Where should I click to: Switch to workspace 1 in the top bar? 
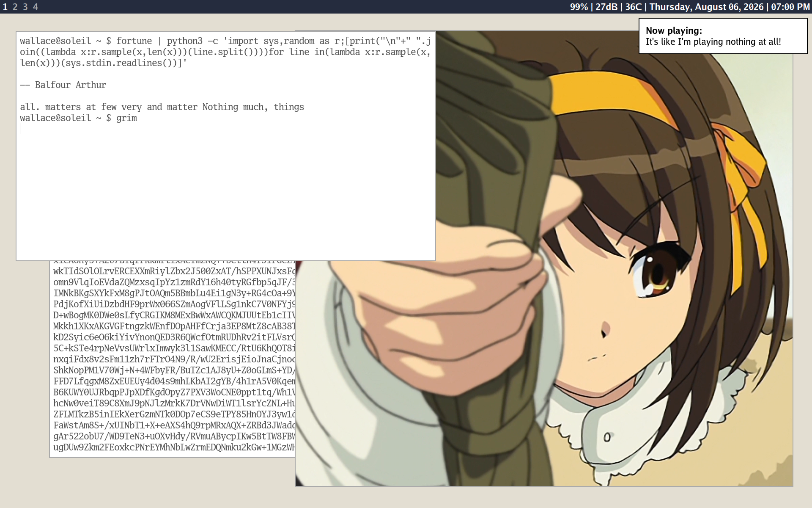pyautogui.click(x=5, y=7)
